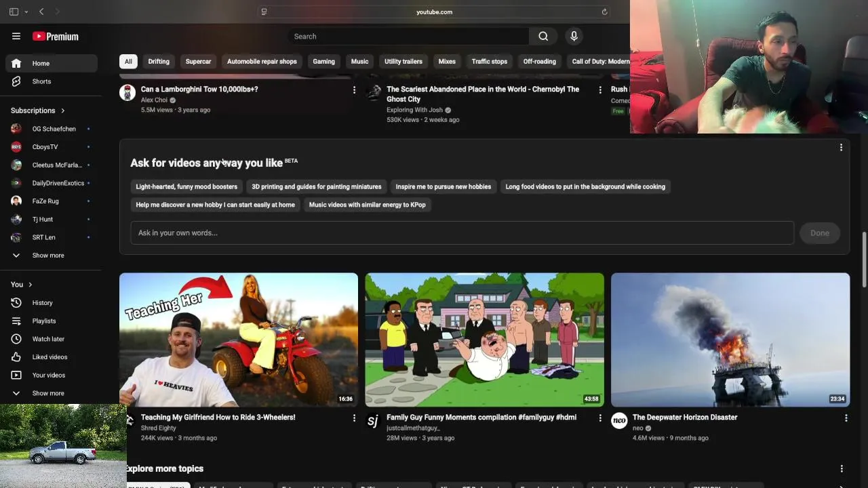
Task: Expand the Subscriptions section header
Action: point(39,110)
